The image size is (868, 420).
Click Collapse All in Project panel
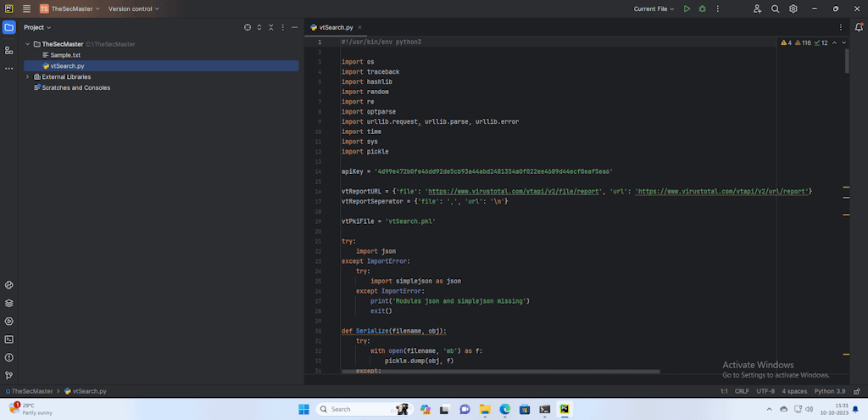pyautogui.click(x=271, y=27)
